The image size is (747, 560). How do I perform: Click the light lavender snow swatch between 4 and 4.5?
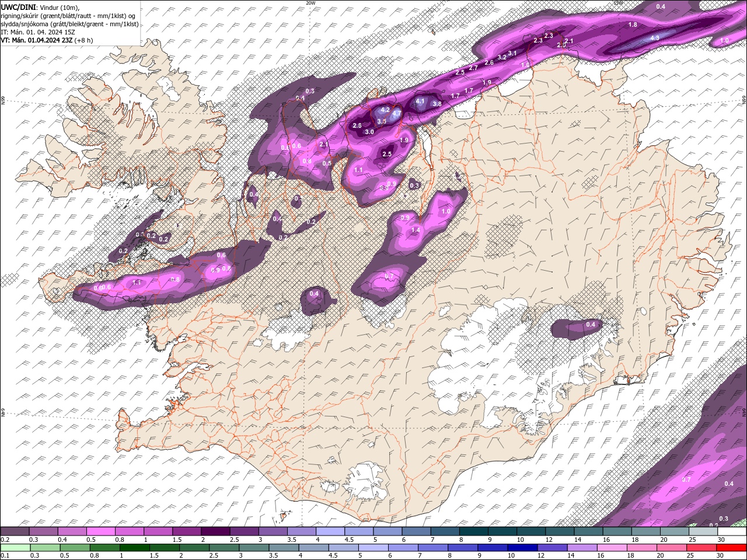point(330,531)
